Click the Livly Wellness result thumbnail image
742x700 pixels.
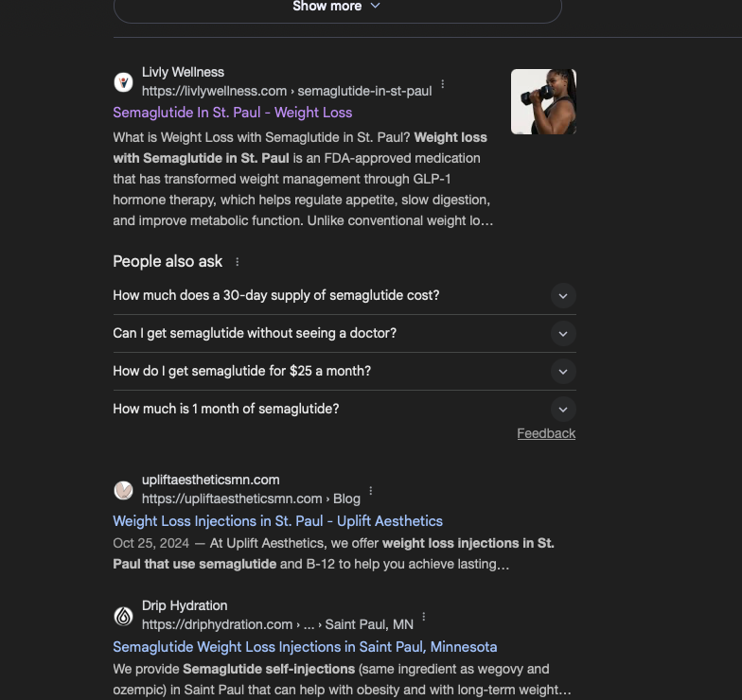pyautogui.click(x=543, y=101)
